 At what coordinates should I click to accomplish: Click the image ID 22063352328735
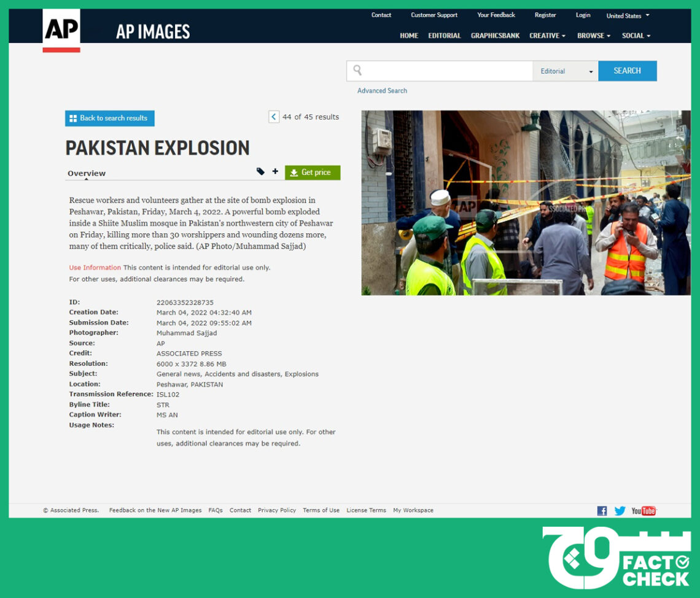tap(185, 303)
